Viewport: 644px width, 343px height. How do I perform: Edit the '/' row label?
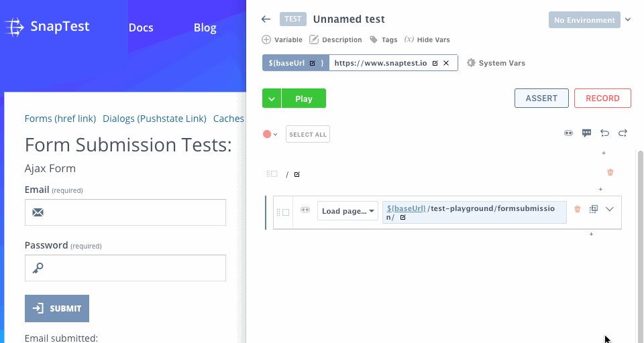297,174
